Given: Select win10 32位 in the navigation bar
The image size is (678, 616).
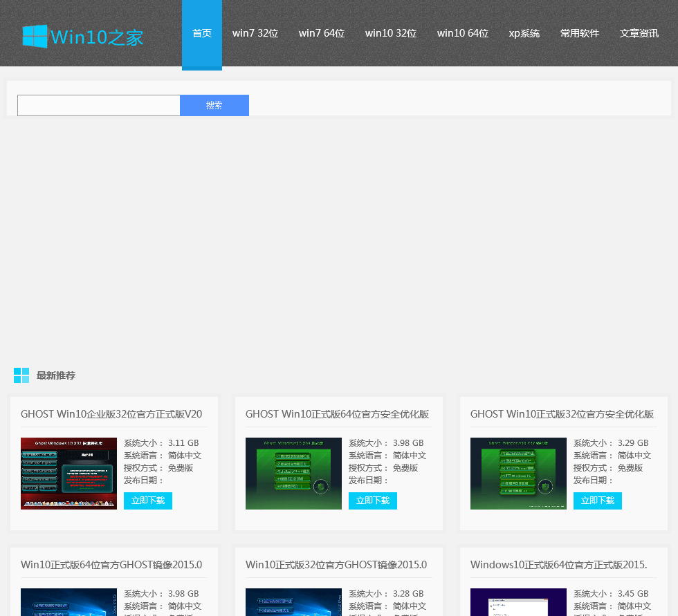Looking at the screenshot, I should tap(390, 33).
